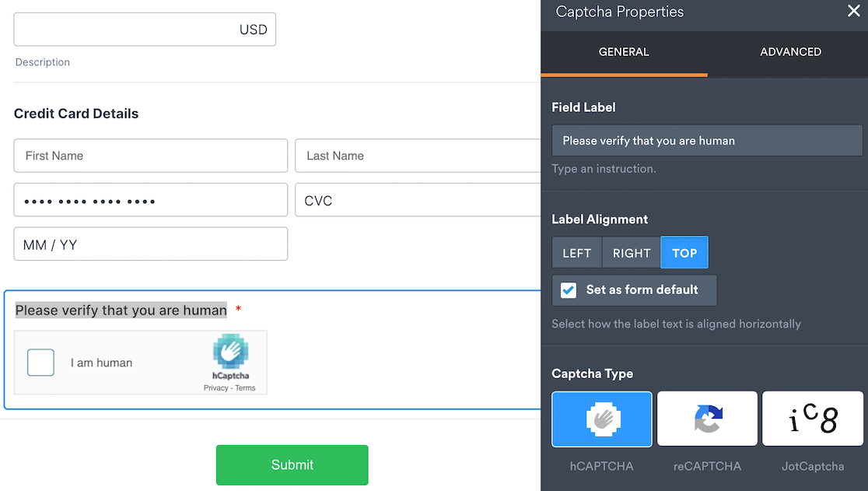Viewport: 868px width, 491px height.
Task: Select TOP label alignment
Action: [x=684, y=252]
